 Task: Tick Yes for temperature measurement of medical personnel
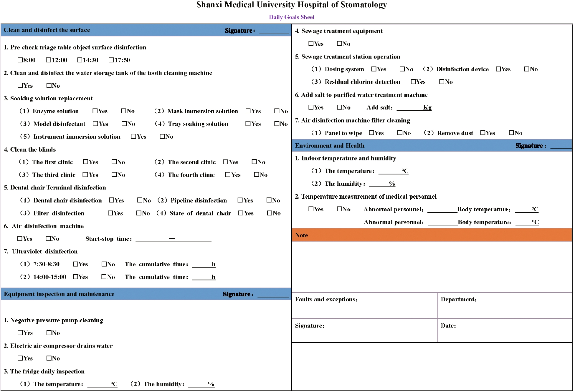pos(311,209)
